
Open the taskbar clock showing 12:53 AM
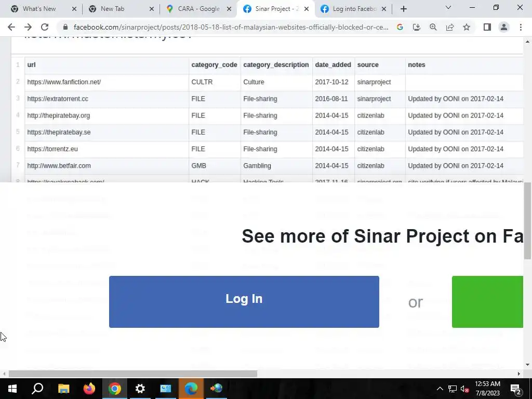(487, 389)
